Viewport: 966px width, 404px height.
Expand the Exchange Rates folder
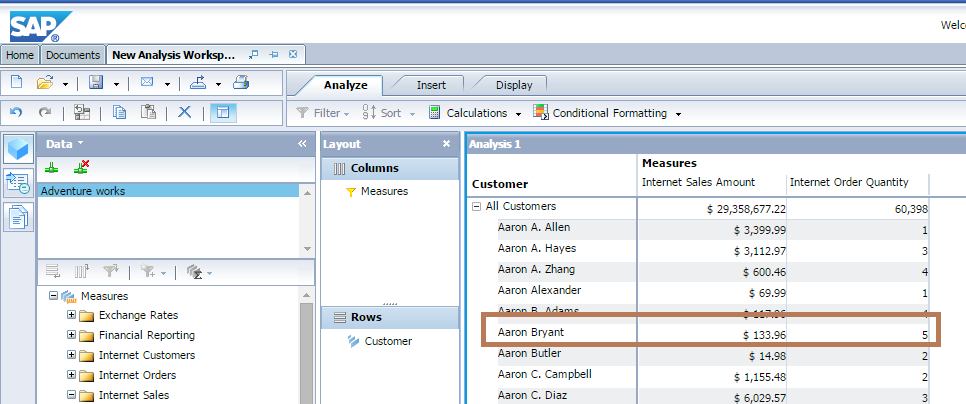(x=72, y=315)
